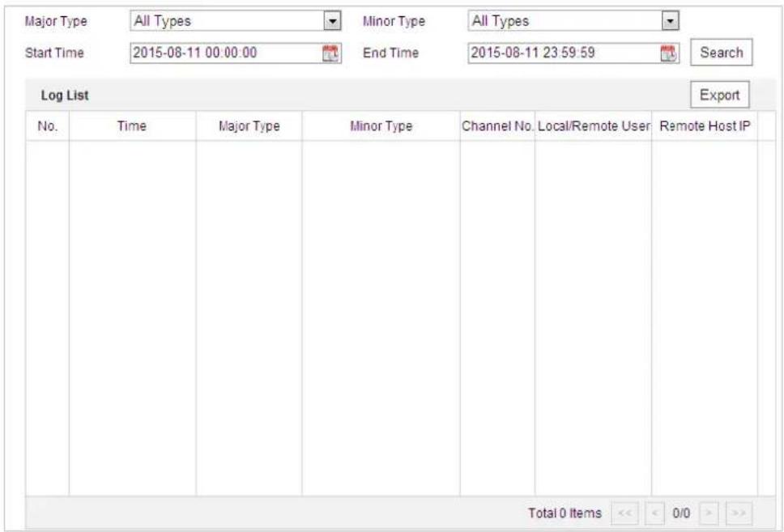The height and width of the screenshot is (532, 784).
Task: Open the End Time calendar picker icon
Action: point(668,53)
